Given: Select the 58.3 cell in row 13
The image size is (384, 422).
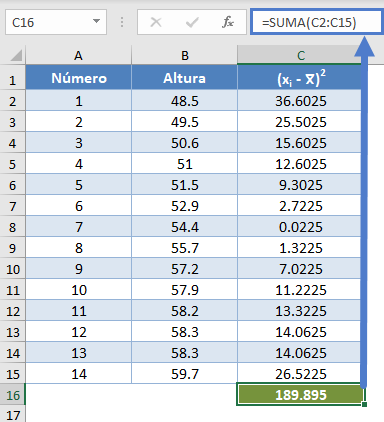Looking at the screenshot, I should click(x=185, y=332).
